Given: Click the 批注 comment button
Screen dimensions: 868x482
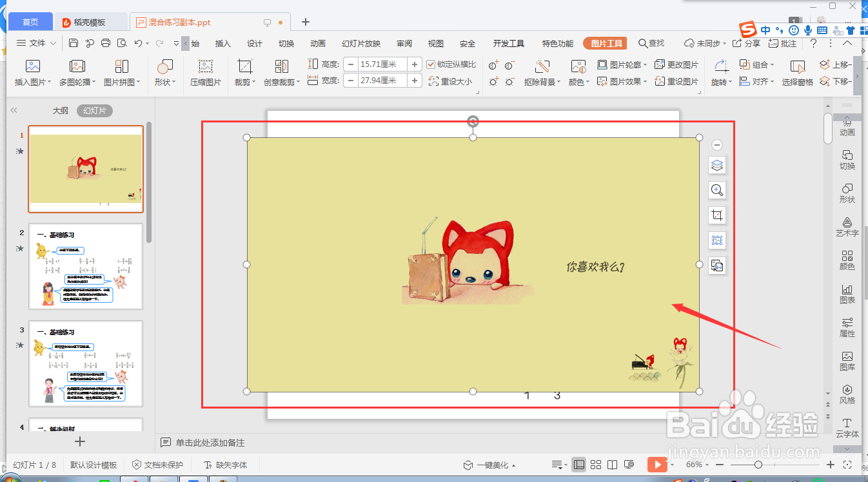Looking at the screenshot, I should tap(782, 43).
